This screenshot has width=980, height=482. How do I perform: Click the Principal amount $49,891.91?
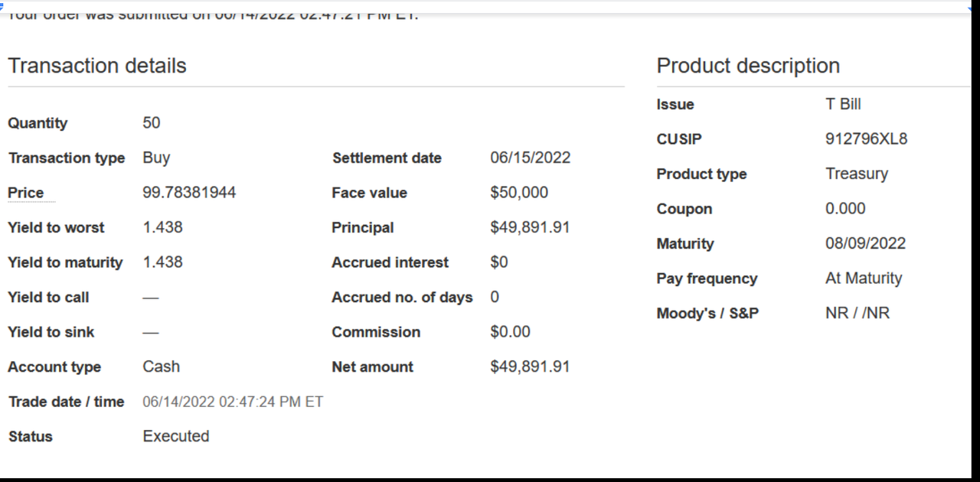[x=530, y=228]
